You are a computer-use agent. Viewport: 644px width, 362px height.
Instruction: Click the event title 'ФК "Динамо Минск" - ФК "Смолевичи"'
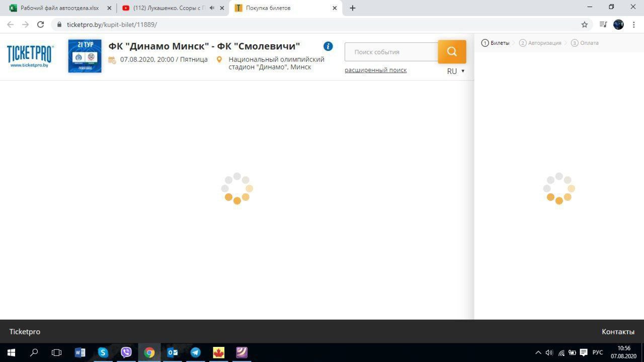[x=204, y=46]
